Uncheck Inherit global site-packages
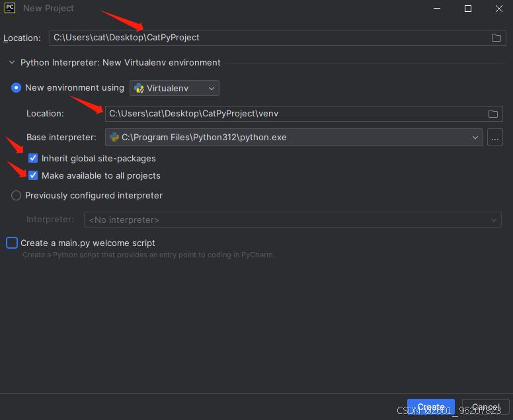The height and width of the screenshot is (420, 513). pos(33,159)
